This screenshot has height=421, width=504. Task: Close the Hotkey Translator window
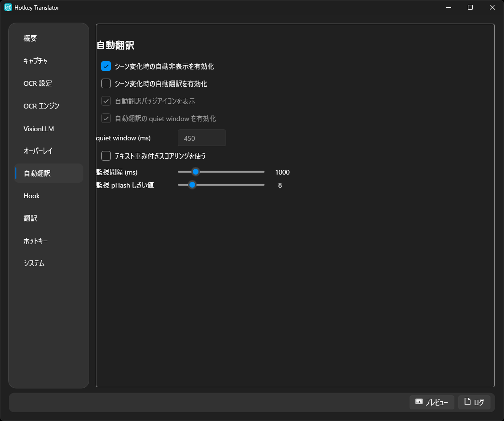point(492,7)
